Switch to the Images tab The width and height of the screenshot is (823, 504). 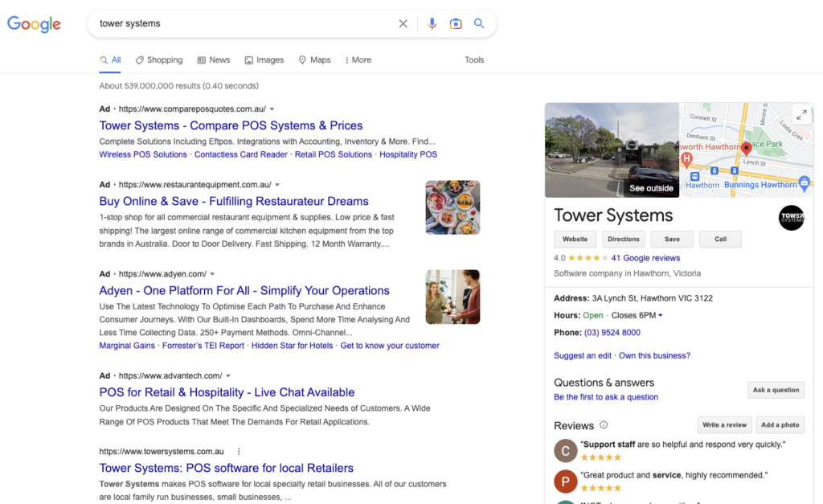264,59
